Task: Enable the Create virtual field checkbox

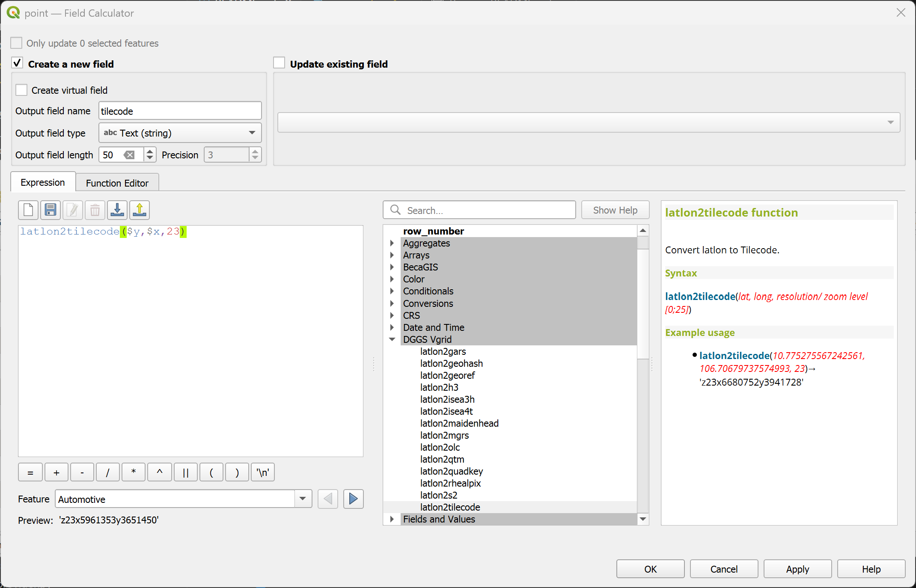Action: click(21, 90)
